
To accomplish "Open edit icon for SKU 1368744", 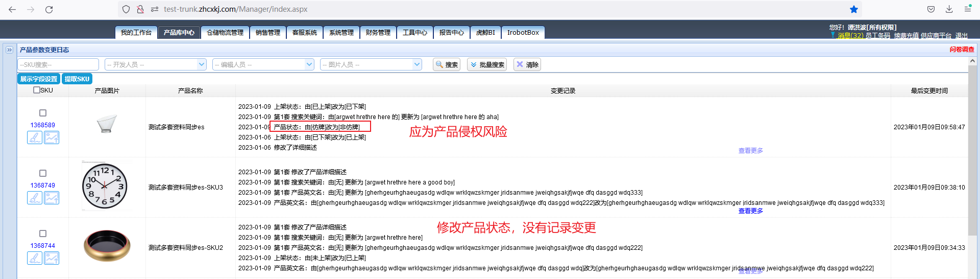I will (35, 258).
